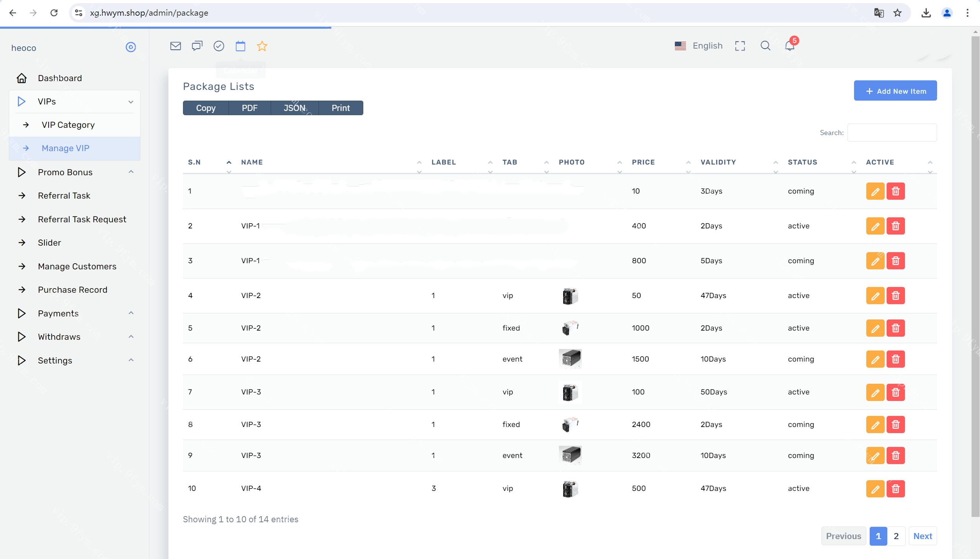
Task: Sort table by Price column
Action: coord(643,162)
